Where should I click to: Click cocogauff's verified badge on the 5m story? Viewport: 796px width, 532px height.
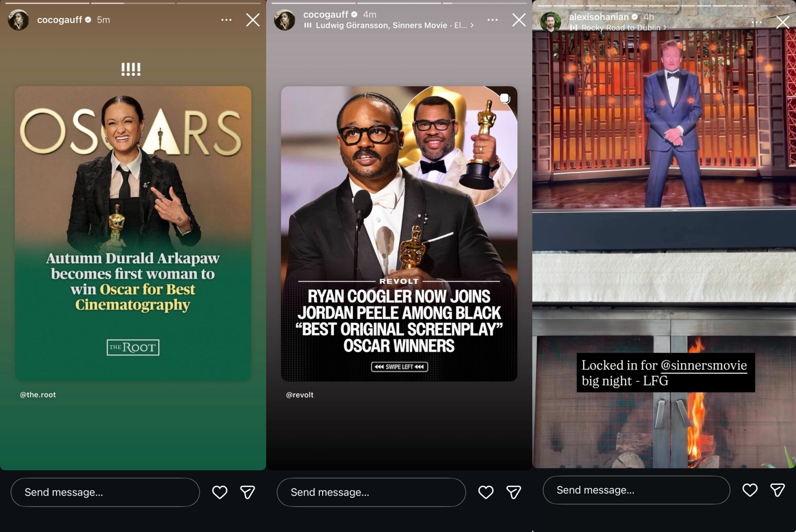click(x=88, y=20)
